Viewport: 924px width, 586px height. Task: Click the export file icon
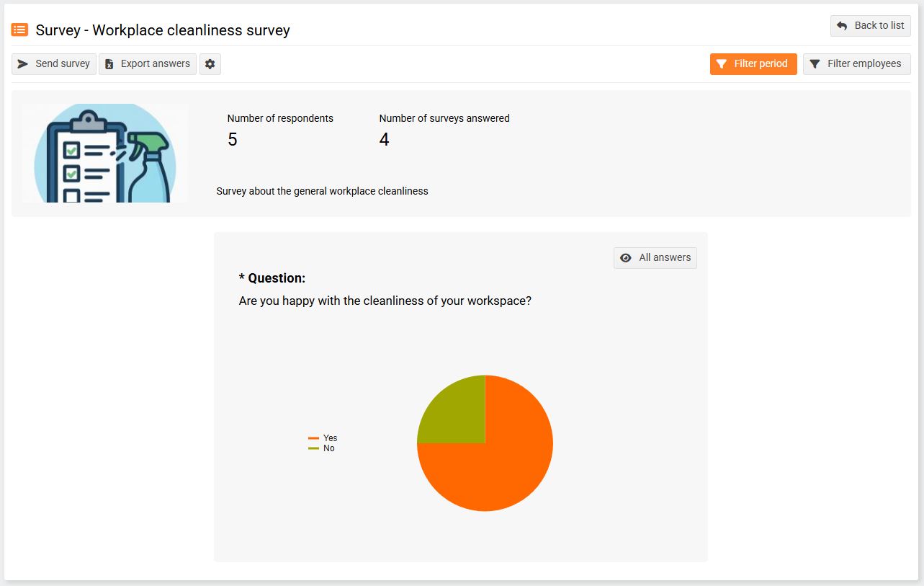109,64
